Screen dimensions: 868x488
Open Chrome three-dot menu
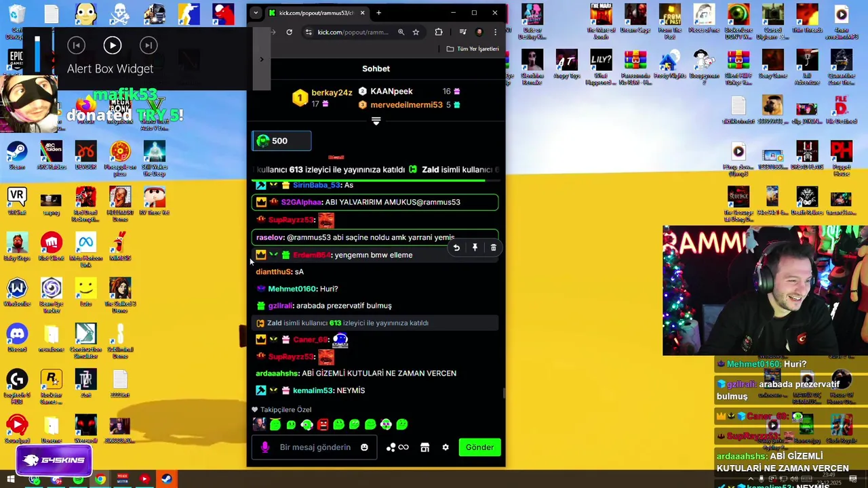(495, 32)
